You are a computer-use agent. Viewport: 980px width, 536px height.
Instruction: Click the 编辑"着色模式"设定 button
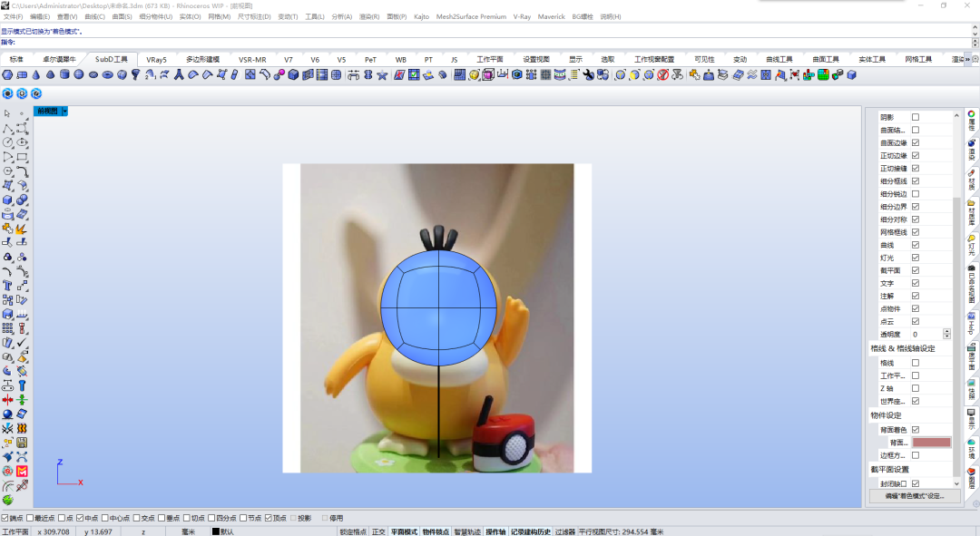coord(915,496)
